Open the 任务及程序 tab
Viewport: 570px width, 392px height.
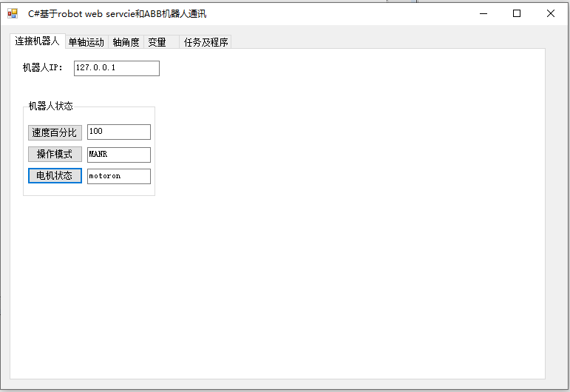coord(206,42)
